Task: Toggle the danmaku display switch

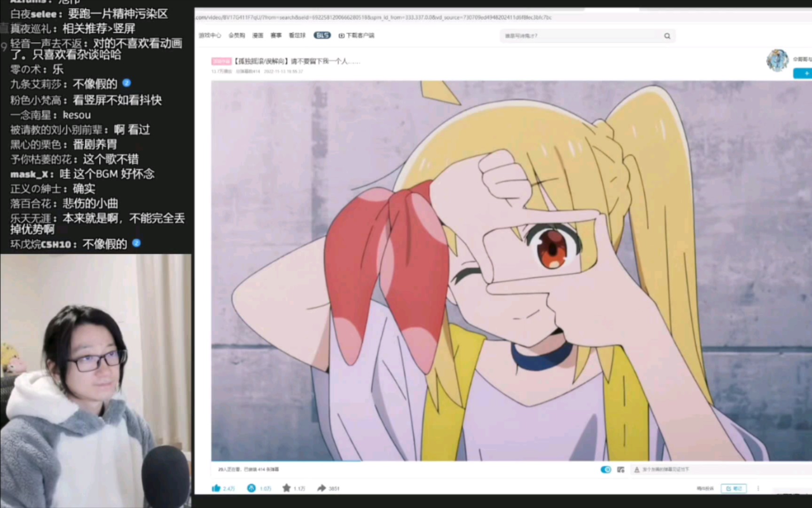Action: click(606, 469)
